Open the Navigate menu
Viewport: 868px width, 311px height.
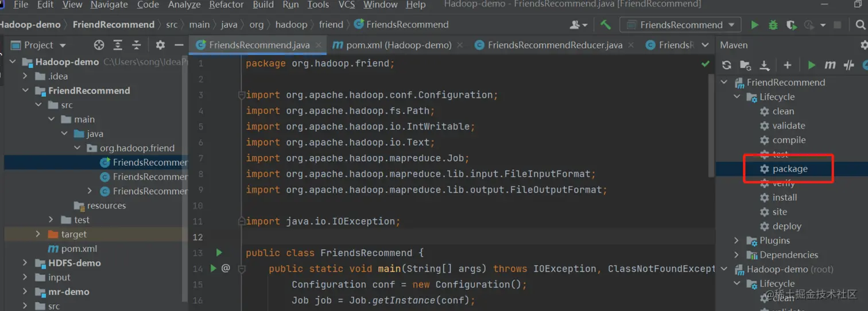pyautogui.click(x=109, y=5)
